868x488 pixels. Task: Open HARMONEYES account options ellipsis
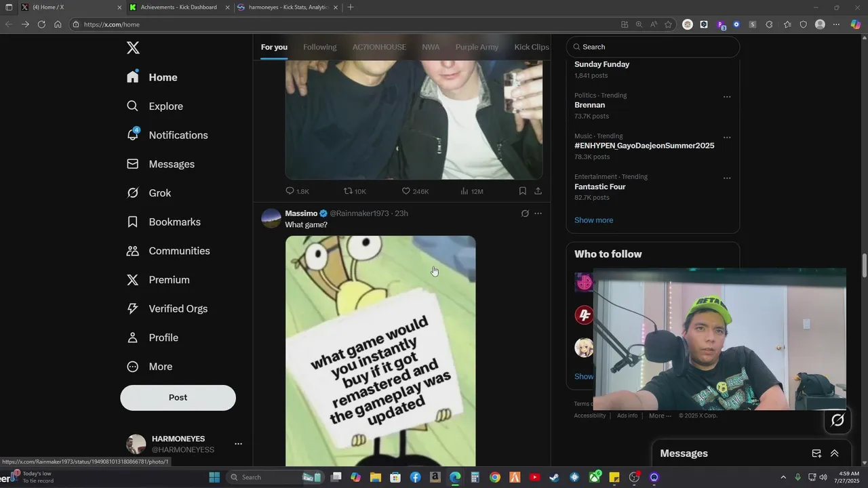(x=238, y=444)
